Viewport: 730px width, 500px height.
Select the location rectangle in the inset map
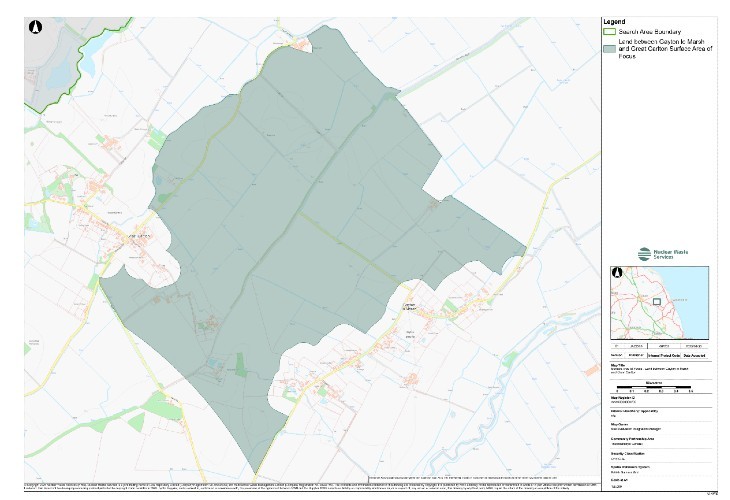click(x=656, y=300)
